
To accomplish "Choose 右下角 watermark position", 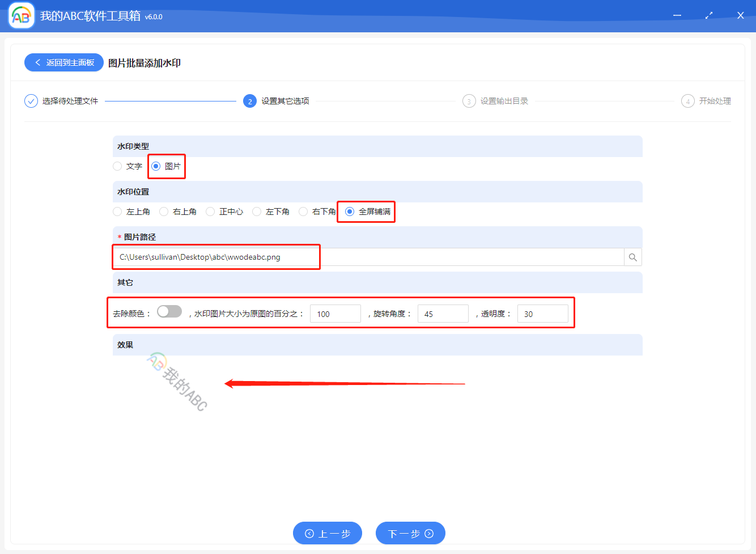I will tap(303, 212).
